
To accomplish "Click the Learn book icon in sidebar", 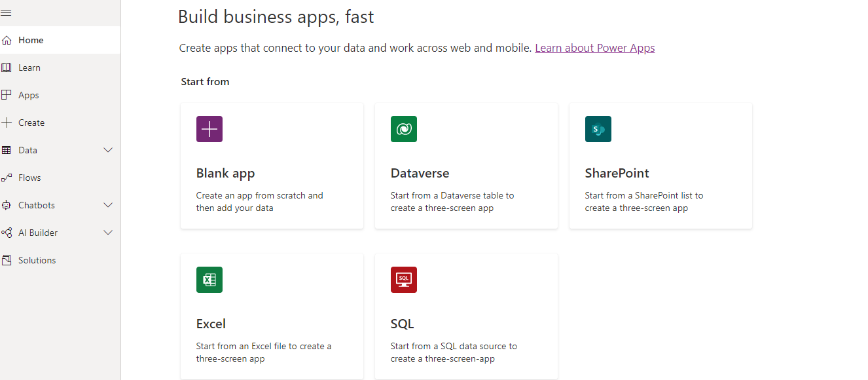I will pos(7,67).
